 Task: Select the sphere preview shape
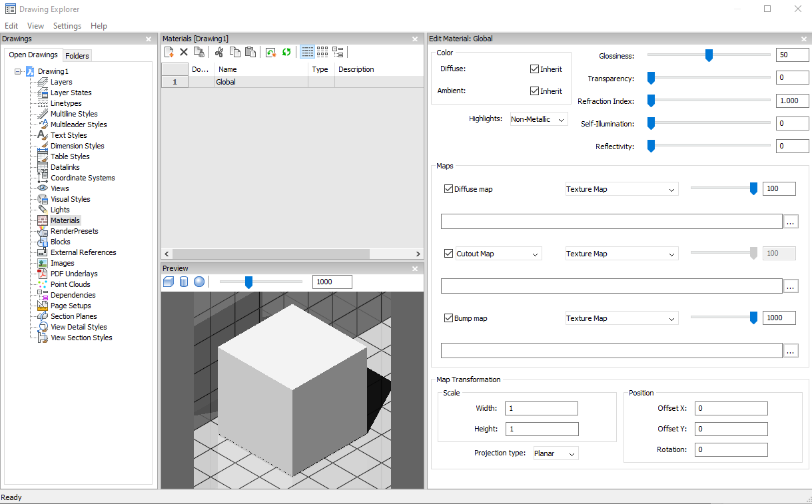199,282
